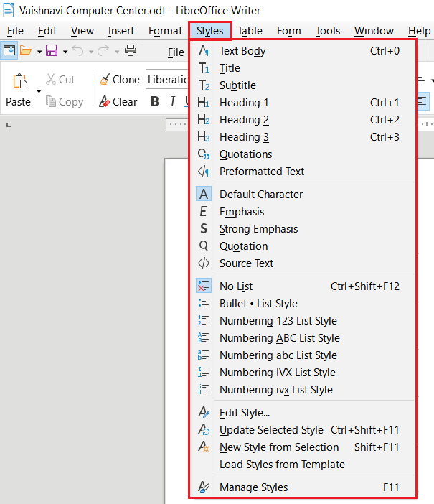The width and height of the screenshot is (434, 504).
Task: Open Edit Style dialog
Action: click(x=303, y=413)
